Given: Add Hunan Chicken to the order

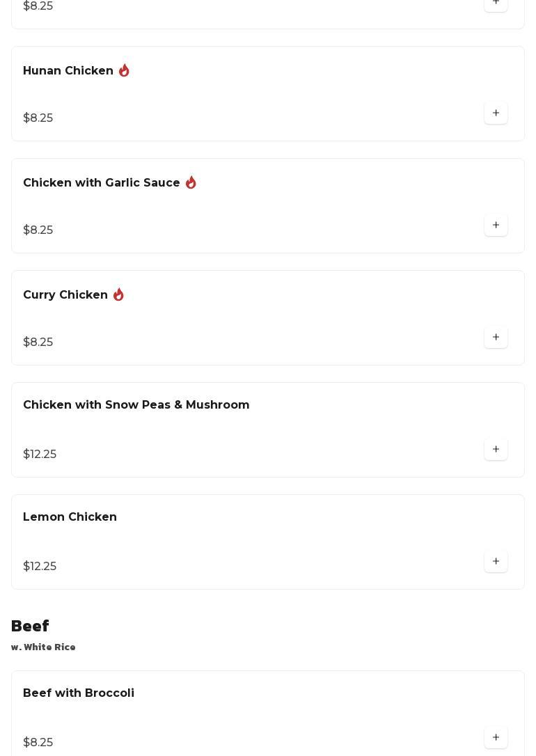Looking at the screenshot, I should tap(496, 113).
